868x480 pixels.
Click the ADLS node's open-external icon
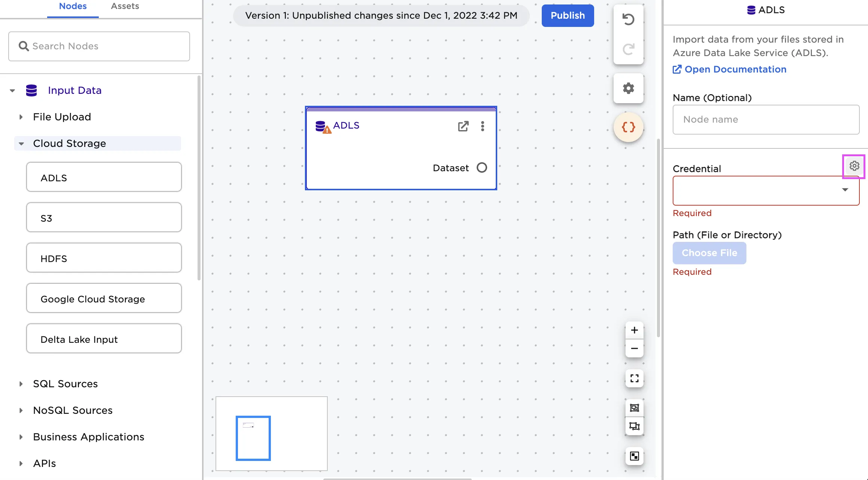coord(463,126)
